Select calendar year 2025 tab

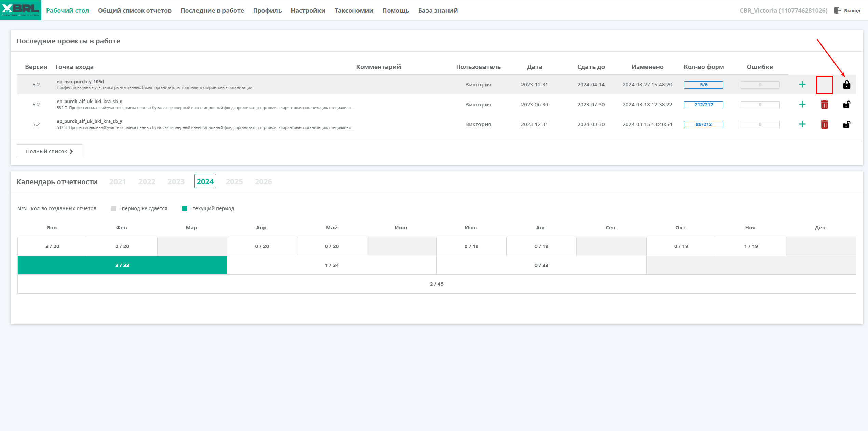234,181
